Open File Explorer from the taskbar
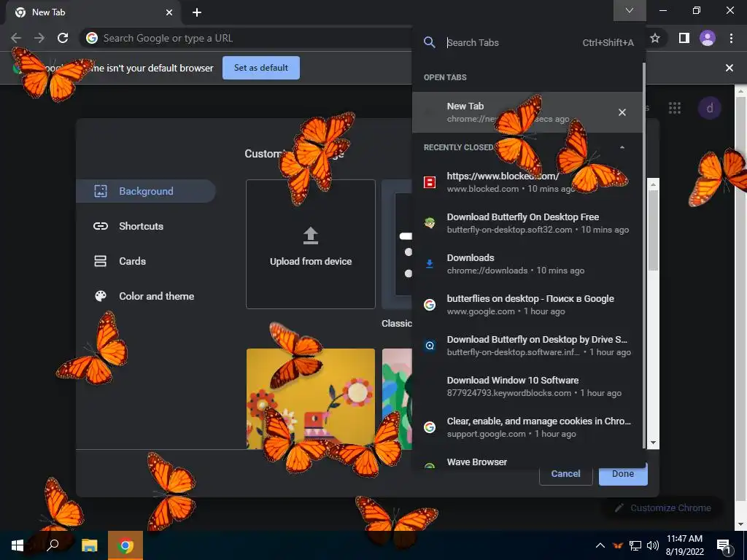 click(x=90, y=545)
